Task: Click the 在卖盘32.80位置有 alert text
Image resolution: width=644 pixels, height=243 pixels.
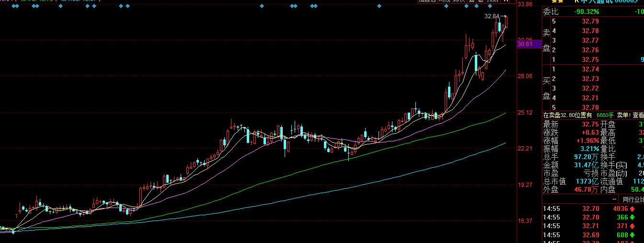Action: tap(567, 115)
